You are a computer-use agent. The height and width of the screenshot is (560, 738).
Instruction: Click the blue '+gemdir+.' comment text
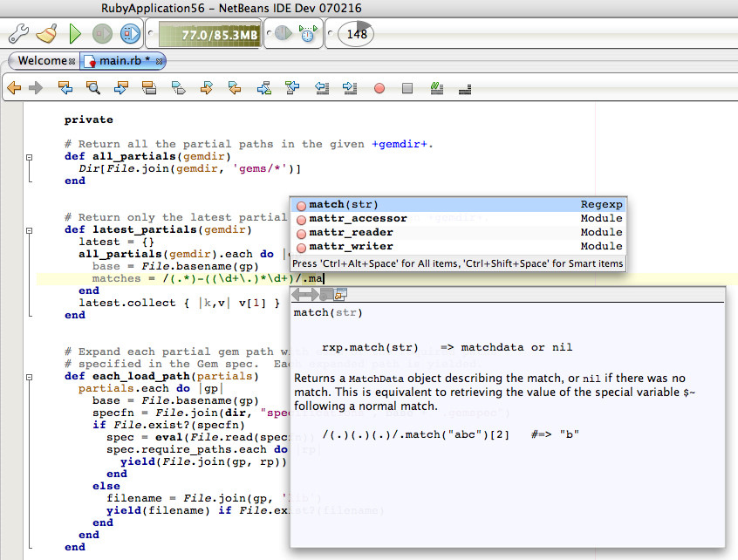tap(402, 144)
